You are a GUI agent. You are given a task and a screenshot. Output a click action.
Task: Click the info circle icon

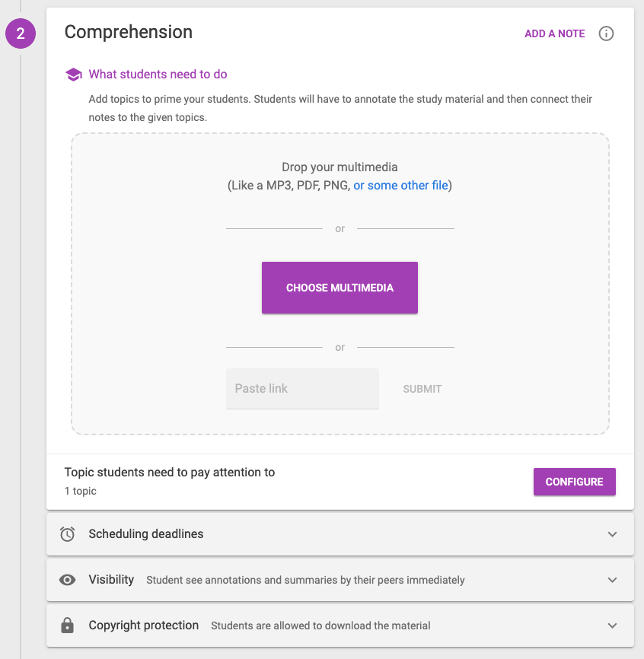pos(606,33)
